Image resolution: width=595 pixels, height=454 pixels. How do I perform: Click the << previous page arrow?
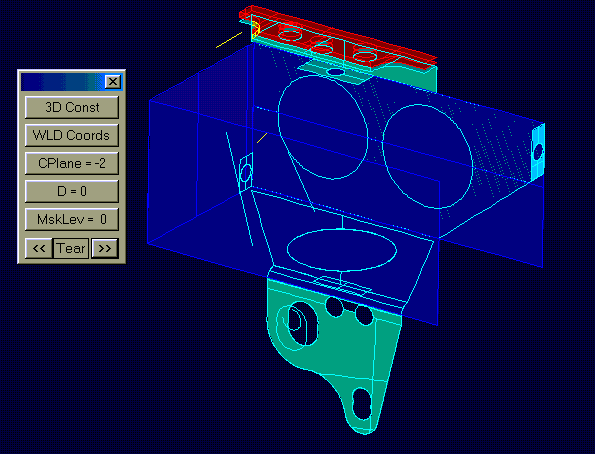point(39,248)
